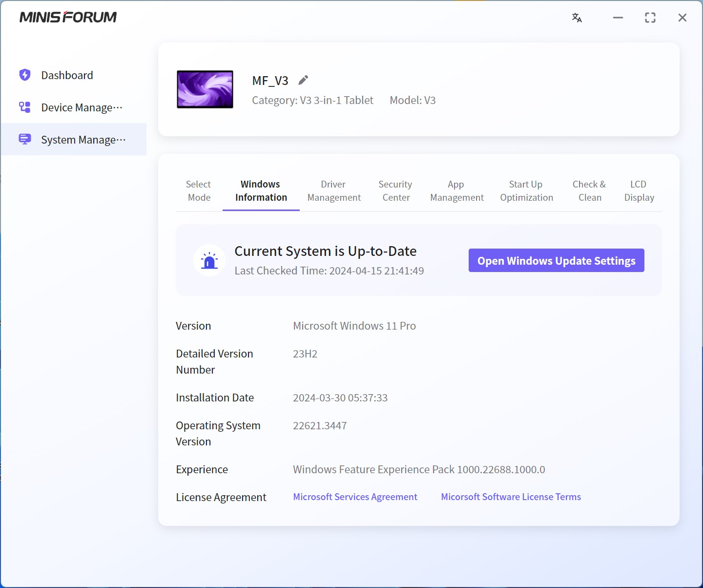Click the Microsoft Windows 11 Pro value
Viewport: 703px width, 588px height.
click(x=354, y=326)
